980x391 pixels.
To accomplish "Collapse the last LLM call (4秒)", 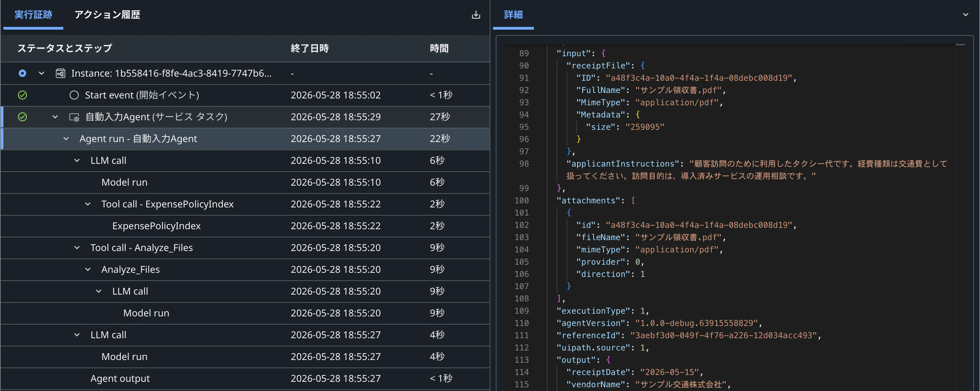I will pyautogui.click(x=77, y=335).
